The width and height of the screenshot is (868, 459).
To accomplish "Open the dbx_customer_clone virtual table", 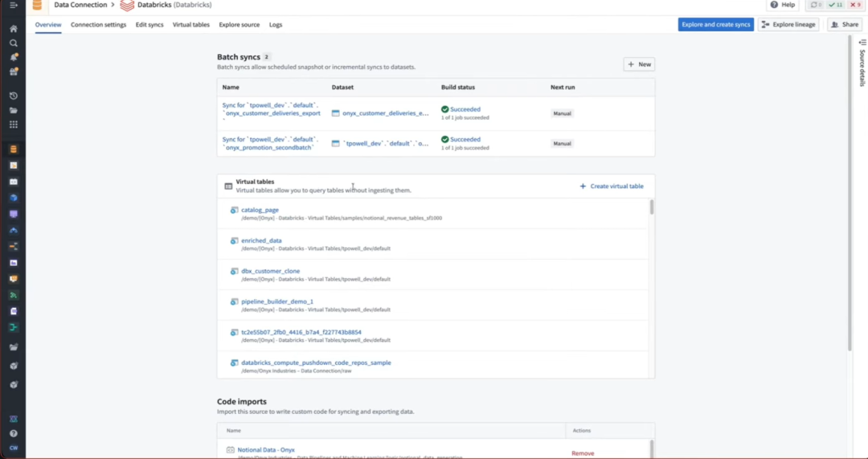I will point(270,272).
